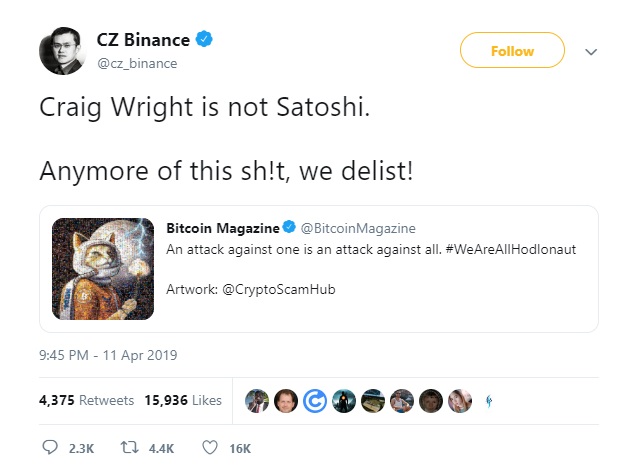Click CZ Binance verified badge
This screenshot has width=635, height=475.
204,39
